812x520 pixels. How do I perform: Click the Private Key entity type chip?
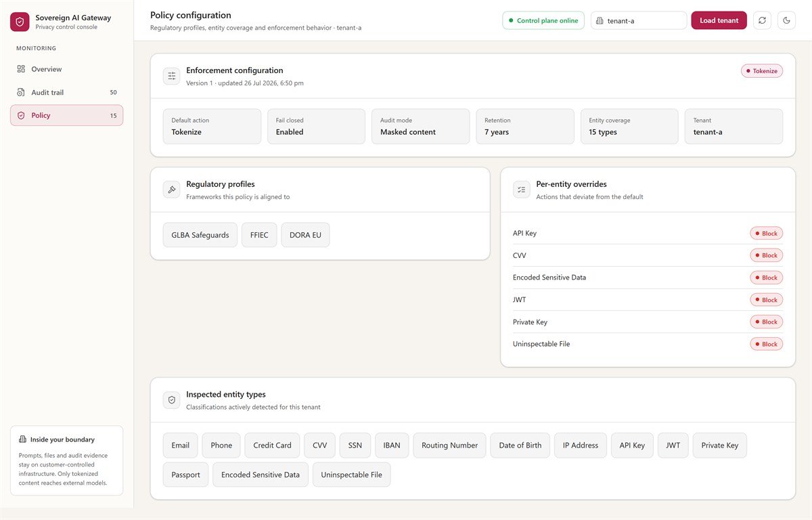720,446
